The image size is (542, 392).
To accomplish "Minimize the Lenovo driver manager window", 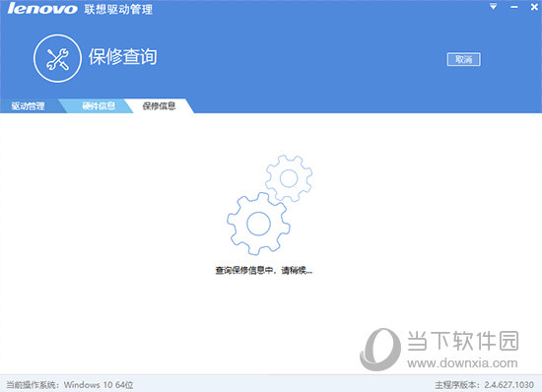I will (514, 7).
